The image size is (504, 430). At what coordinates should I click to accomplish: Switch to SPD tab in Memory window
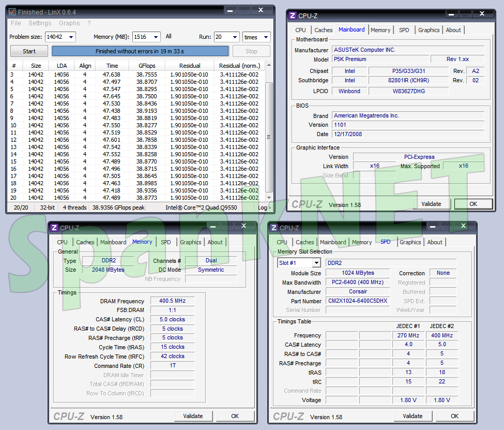[166, 242]
